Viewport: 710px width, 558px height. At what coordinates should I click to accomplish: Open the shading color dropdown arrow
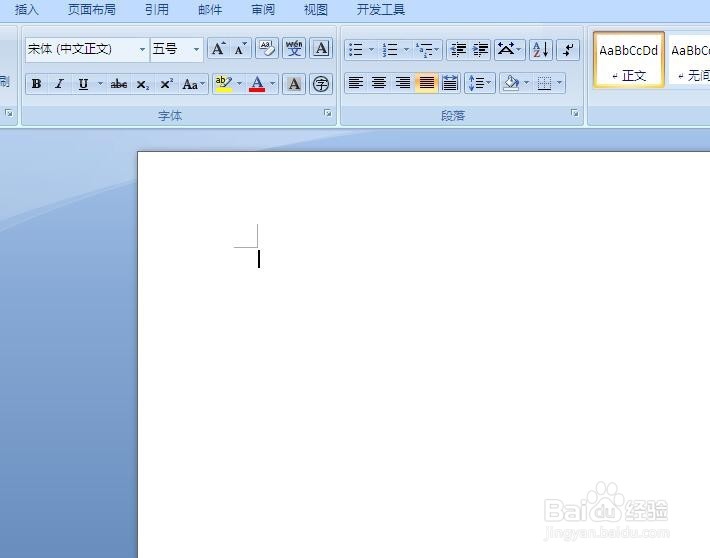click(x=526, y=83)
